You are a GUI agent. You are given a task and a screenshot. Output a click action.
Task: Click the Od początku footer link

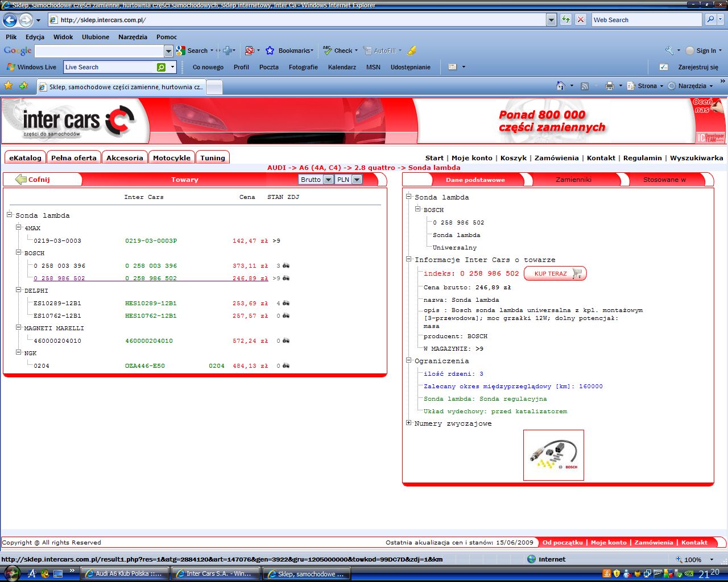coord(562,542)
